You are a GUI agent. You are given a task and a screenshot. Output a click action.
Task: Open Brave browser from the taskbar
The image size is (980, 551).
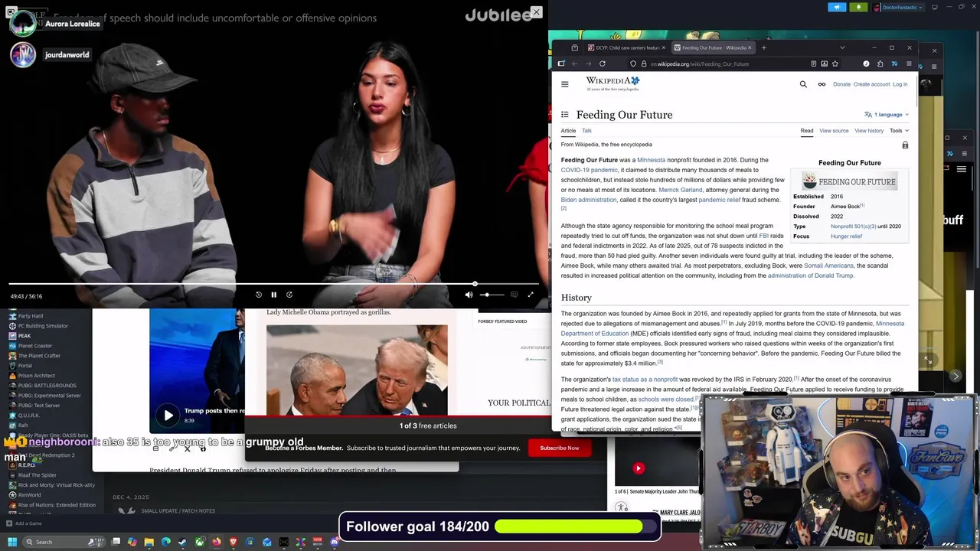[233, 542]
